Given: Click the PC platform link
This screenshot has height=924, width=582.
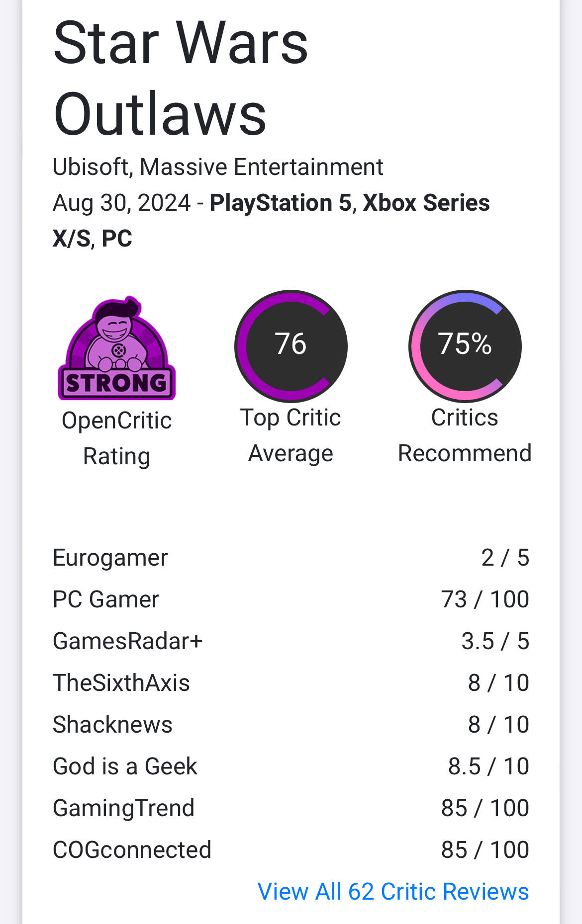Looking at the screenshot, I should (117, 239).
